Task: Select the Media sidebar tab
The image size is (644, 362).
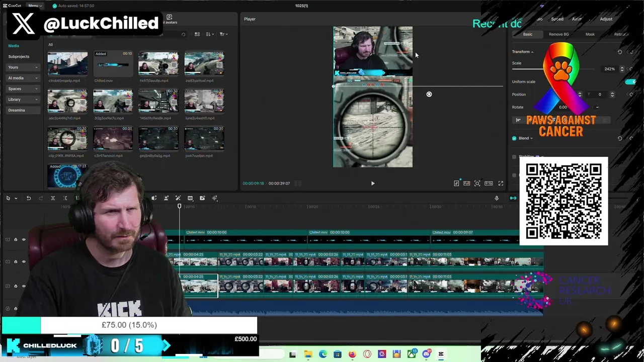Action: [14, 46]
